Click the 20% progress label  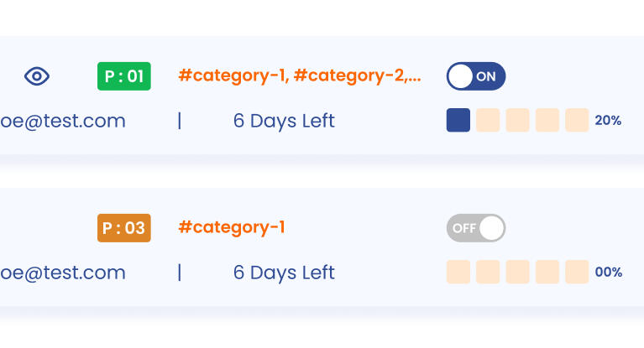(608, 121)
